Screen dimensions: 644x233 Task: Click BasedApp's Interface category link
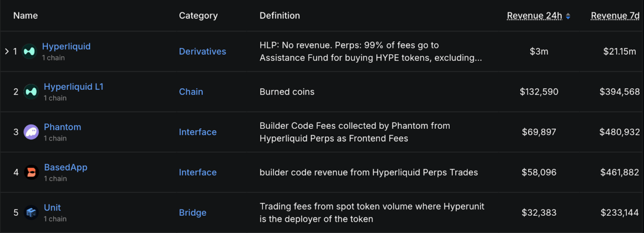197,172
